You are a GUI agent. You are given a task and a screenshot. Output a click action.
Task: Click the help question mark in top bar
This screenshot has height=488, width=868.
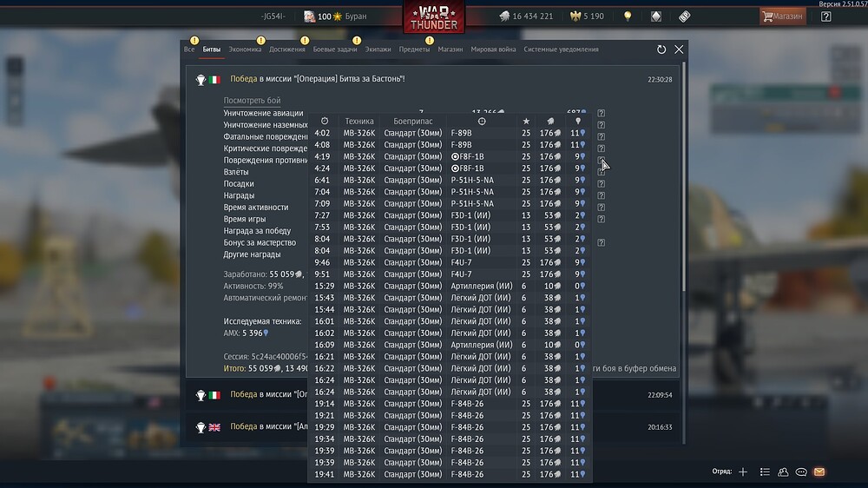[825, 16]
